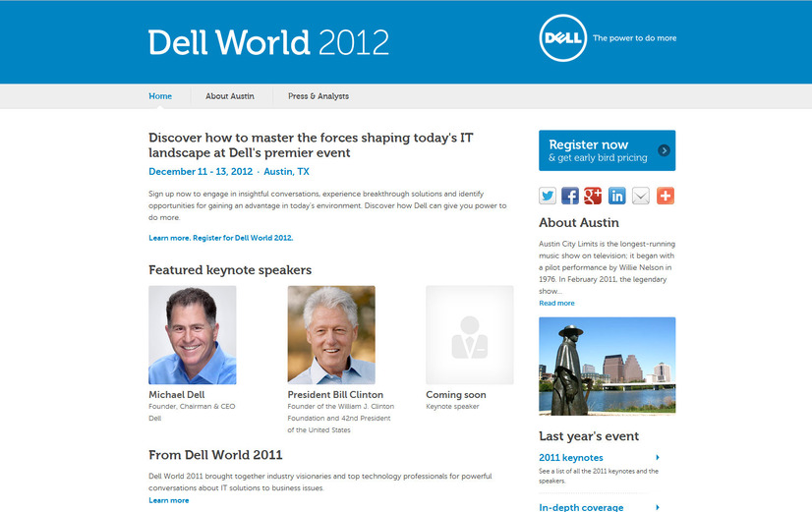
Task: Click the Austin skyline statue photo
Action: point(607,366)
